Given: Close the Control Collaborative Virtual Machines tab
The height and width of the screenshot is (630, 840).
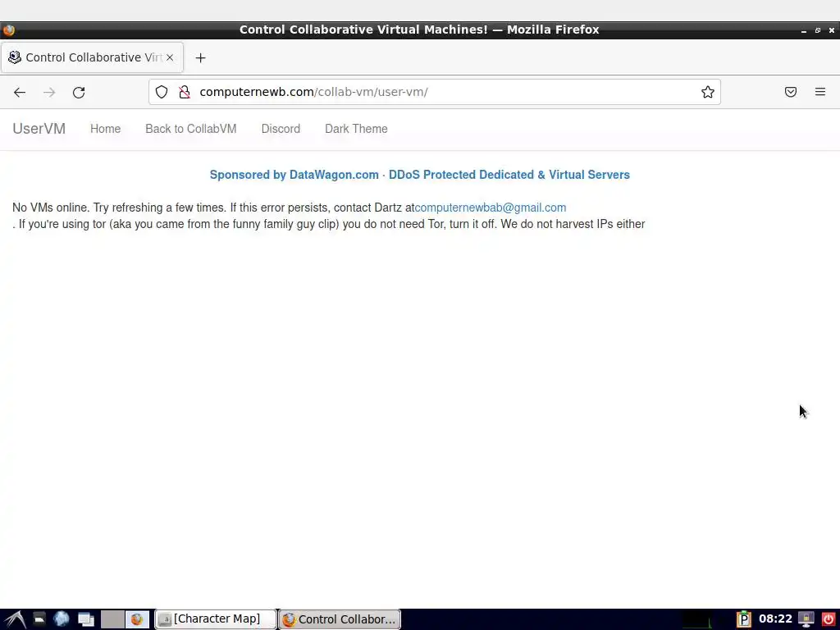Looking at the screenshot, I should (x=170, y=57).
